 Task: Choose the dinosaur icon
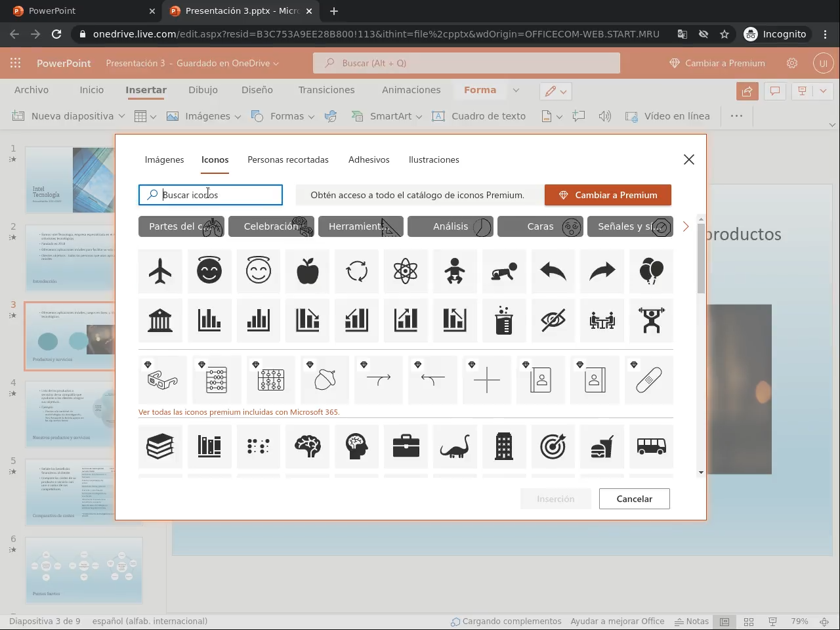click(455, 447)
